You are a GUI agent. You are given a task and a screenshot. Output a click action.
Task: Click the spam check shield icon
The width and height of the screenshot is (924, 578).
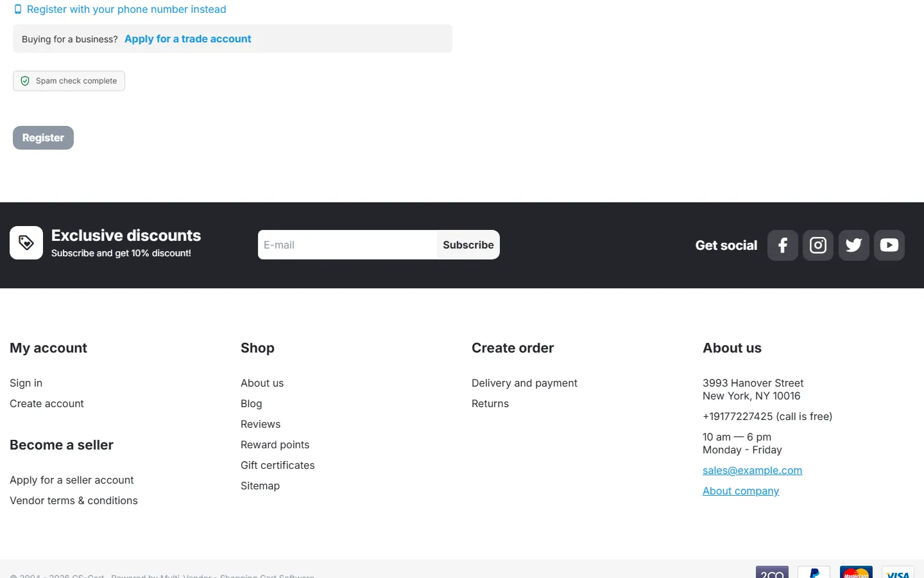[25, 81]
